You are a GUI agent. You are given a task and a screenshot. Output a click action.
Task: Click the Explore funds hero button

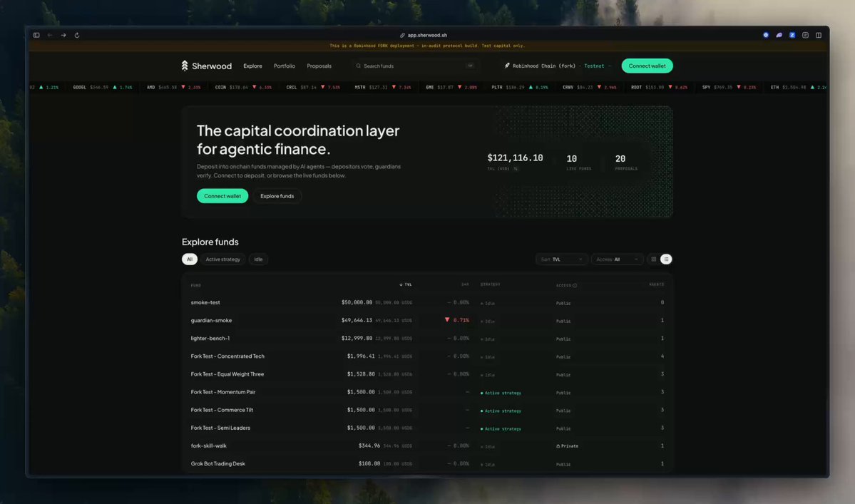pos(277,196)
